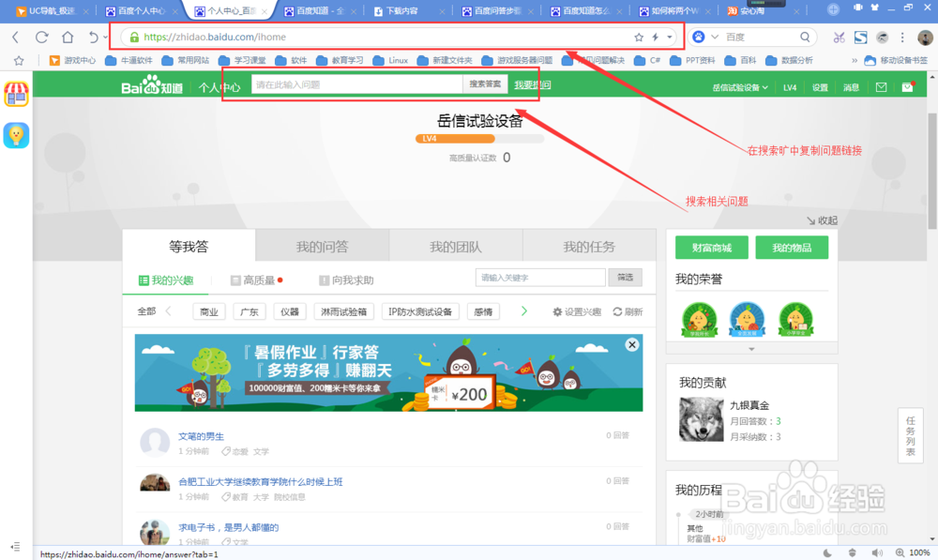The width and height of the screenshot is (938, 560).
Task: Filter by the 商业 interest tag
Action: (209, 311)
